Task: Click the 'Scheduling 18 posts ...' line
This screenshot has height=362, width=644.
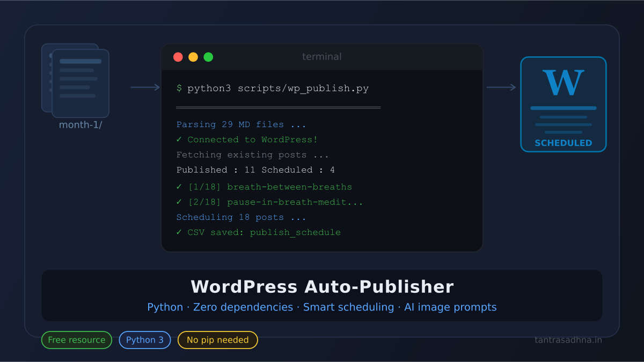Action: (241, 217)
